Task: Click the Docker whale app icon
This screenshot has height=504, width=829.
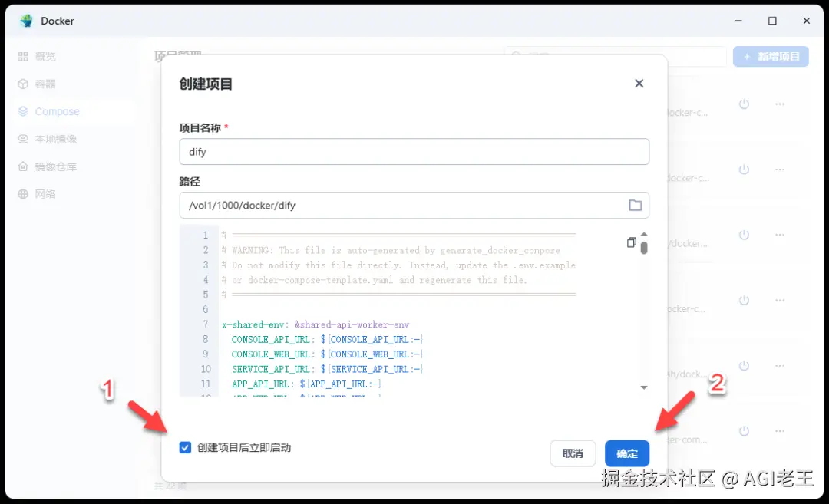Action: [26, 21]
